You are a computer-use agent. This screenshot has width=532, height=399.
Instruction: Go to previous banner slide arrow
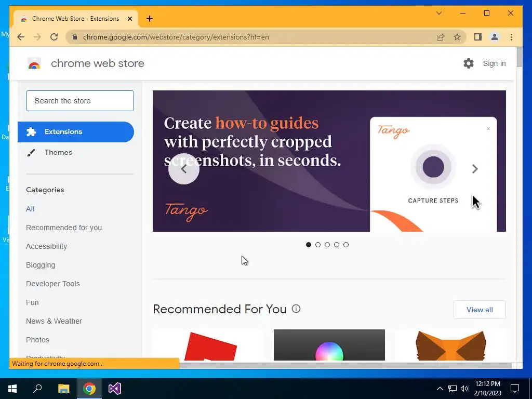(x=184, y=169)
